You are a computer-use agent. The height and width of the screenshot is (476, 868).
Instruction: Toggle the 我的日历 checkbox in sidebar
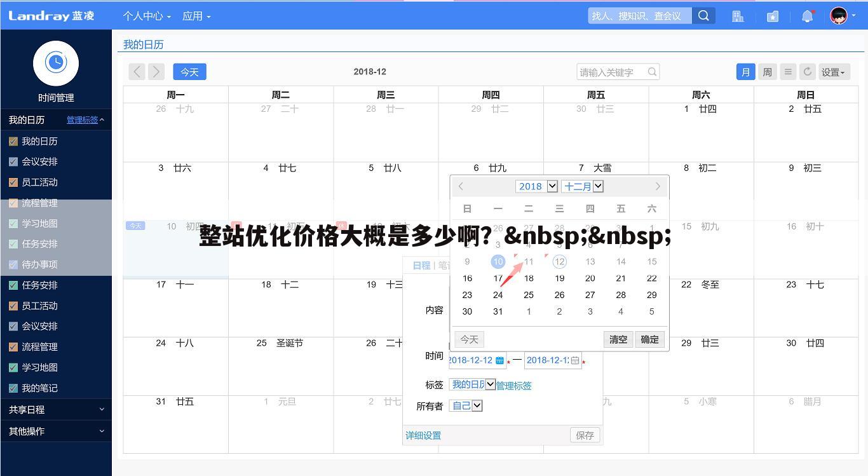tap(13, 141)
